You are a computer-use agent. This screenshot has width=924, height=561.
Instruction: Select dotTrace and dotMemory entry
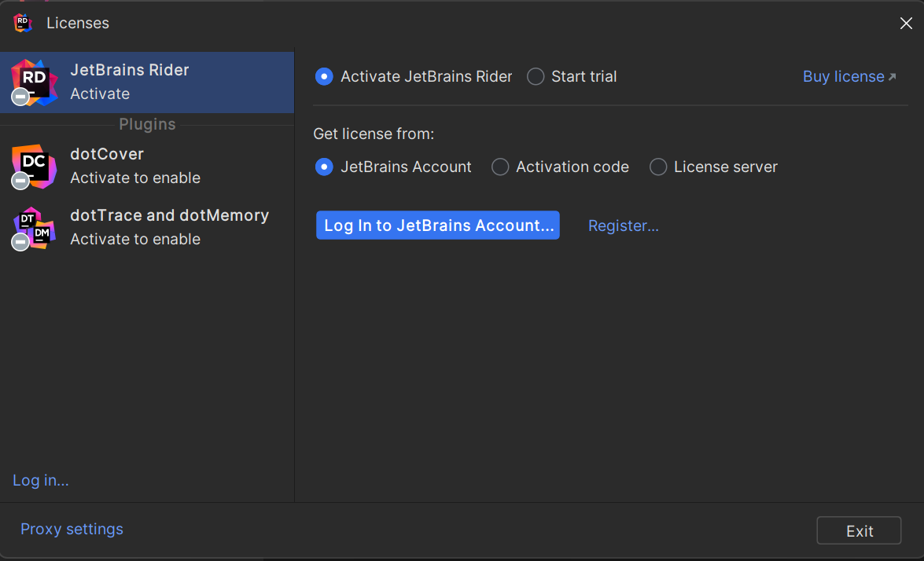click(x=147, y=228)
